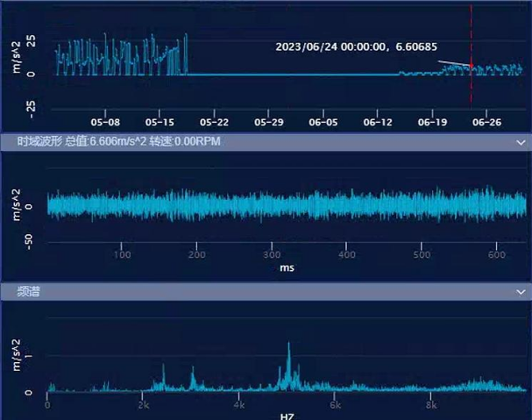
Task: Collapse the 频谱 panel with its chevron
Action: [521, 291]
